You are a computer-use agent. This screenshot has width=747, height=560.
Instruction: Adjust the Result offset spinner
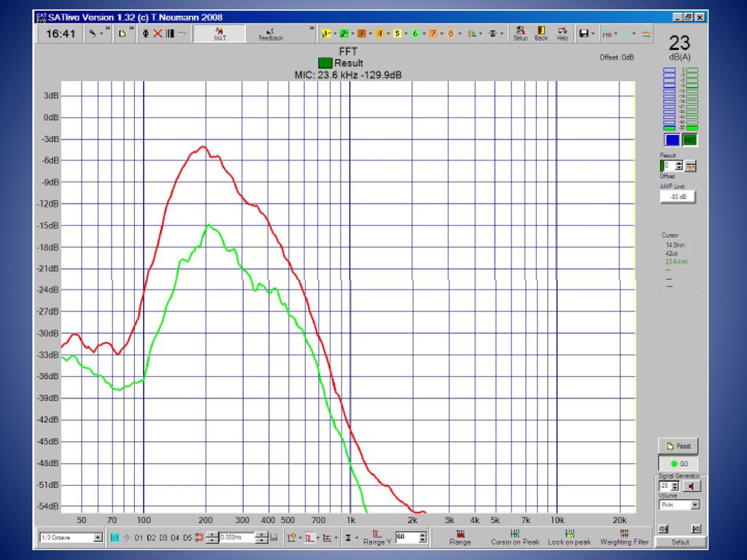click(x=679, y=166)
